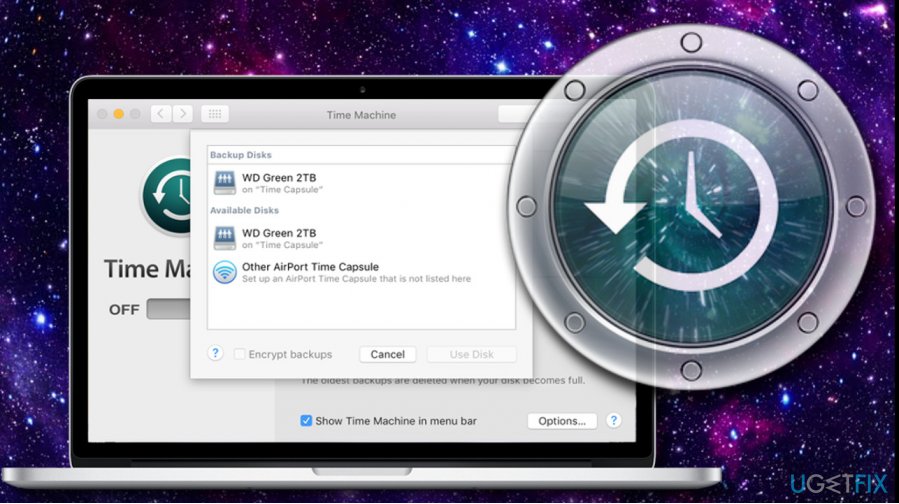
Task: Click the Use Disk button
Action: pos(471,354)
